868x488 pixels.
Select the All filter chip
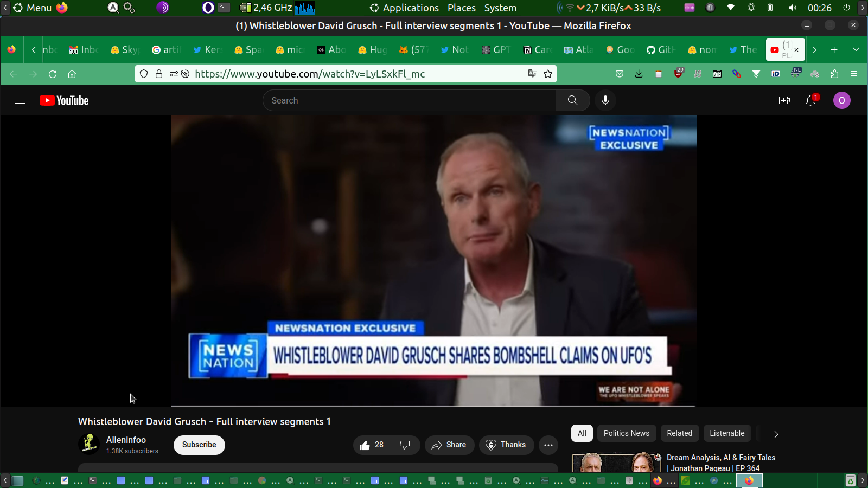tap(582, 433)
